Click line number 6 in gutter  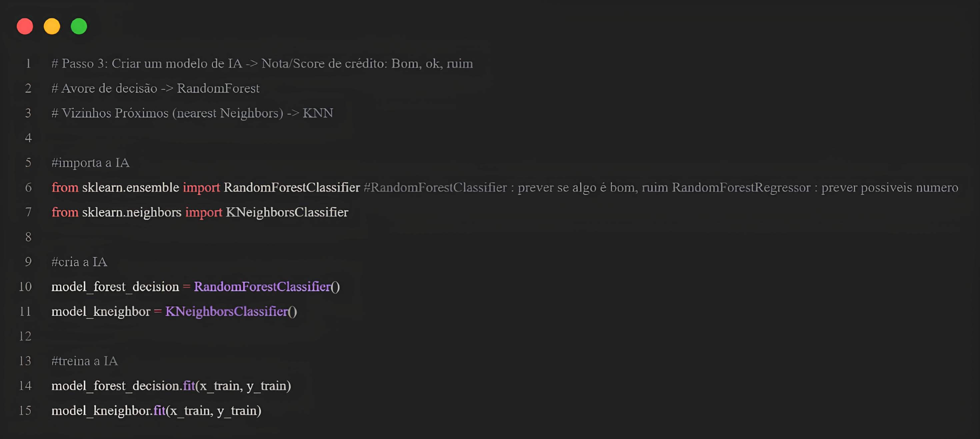[28, 187]
